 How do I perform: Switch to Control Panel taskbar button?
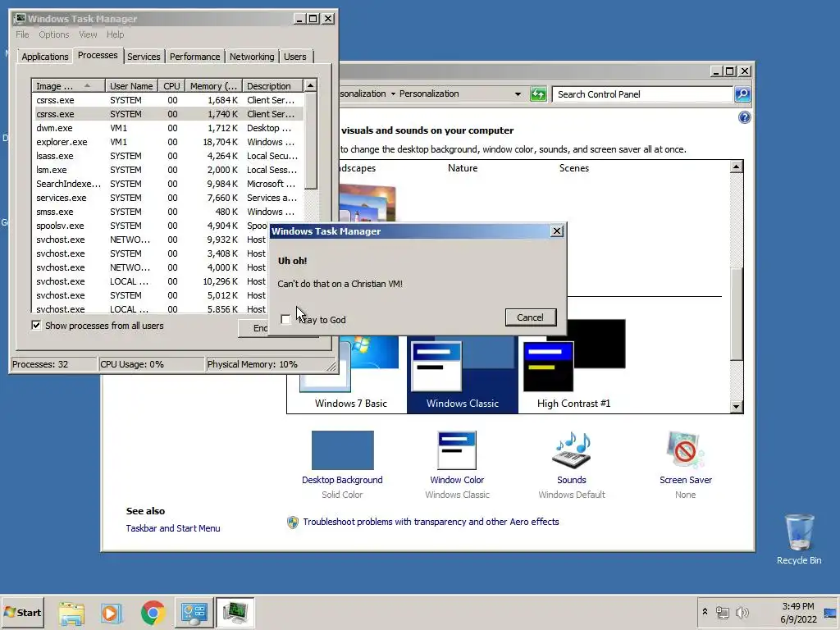(x=194, y=613)
